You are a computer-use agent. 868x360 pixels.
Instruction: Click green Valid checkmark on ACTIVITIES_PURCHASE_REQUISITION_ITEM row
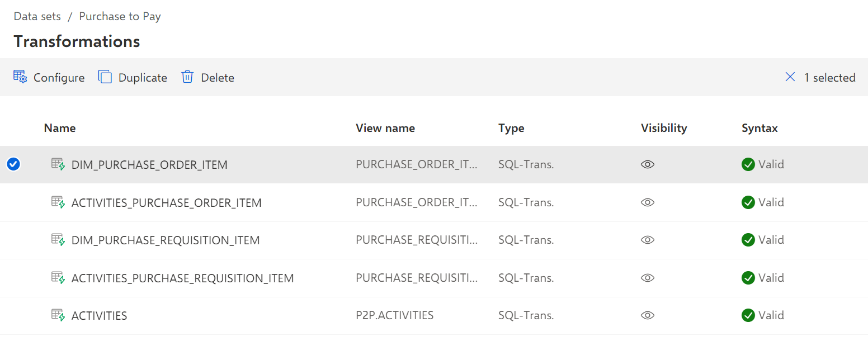pos(748,278)
